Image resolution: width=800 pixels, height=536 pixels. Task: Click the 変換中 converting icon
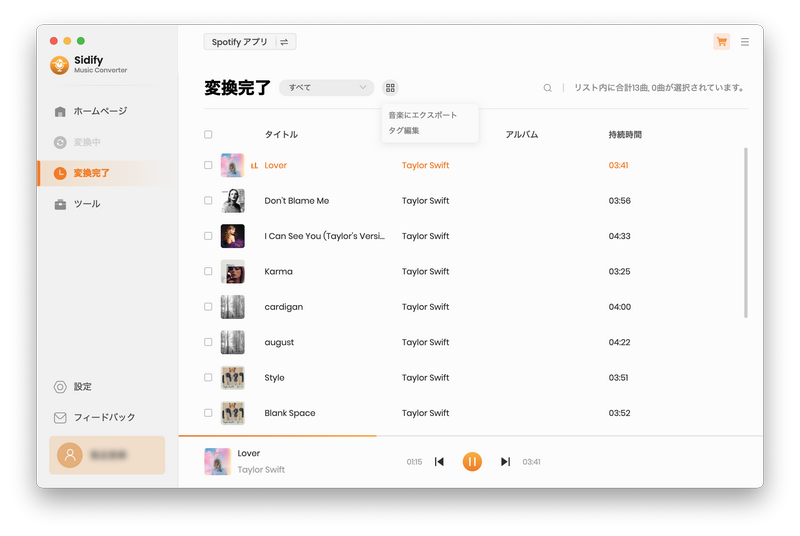click(x=60, y=142)
